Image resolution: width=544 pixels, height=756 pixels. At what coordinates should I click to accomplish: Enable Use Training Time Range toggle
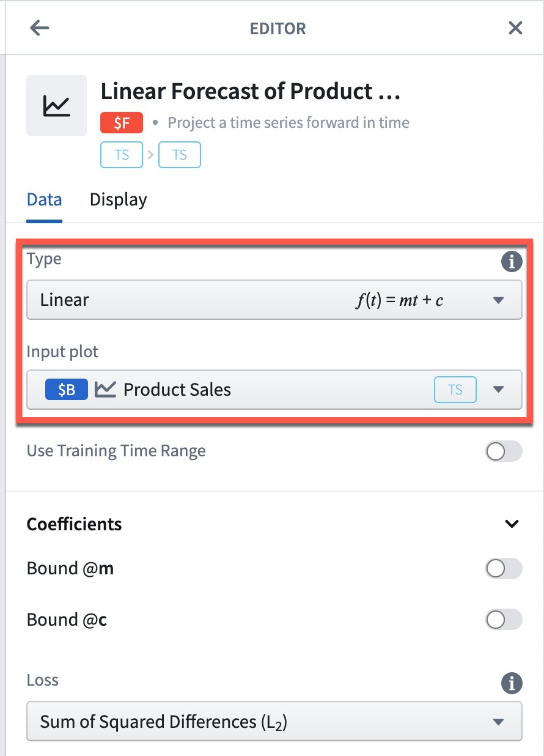click(504, 452)
